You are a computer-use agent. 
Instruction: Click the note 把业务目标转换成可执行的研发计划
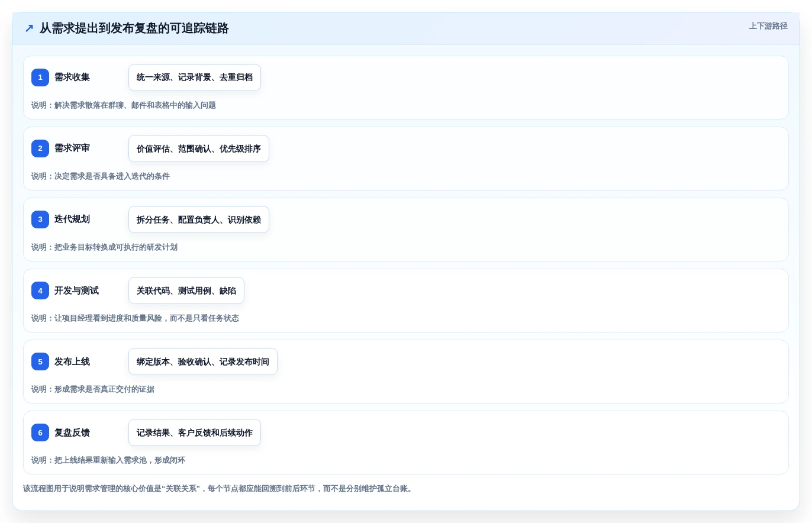tap(104, 247)
